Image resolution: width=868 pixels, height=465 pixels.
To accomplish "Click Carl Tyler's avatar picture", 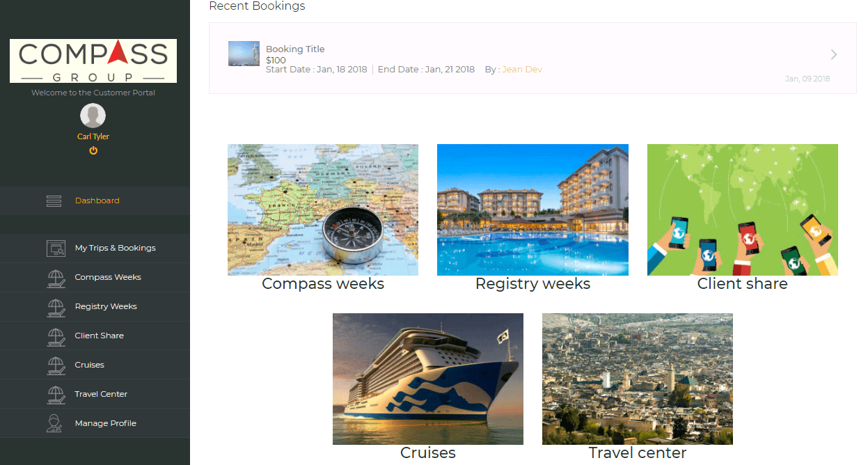I will click(93, 116).
